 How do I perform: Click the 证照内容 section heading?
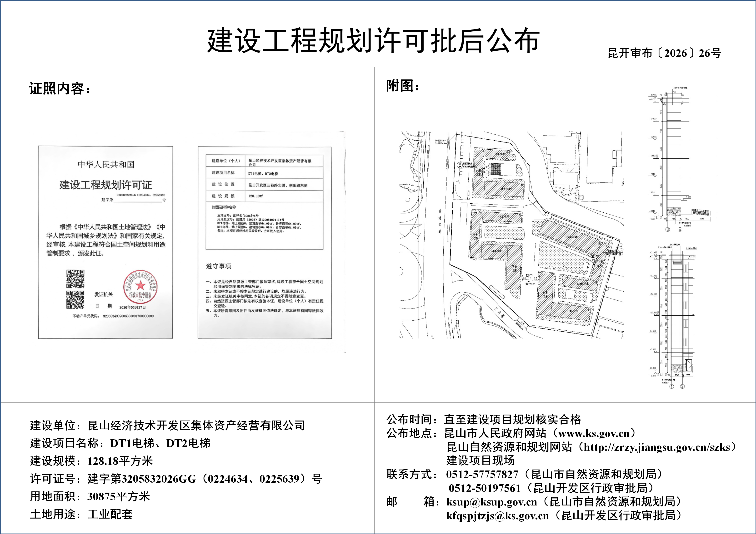60,89
